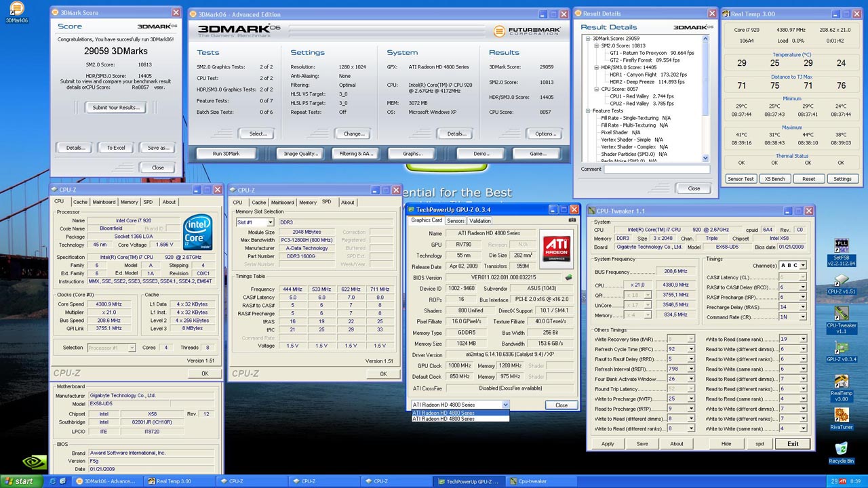
Task: Click the system tray temperature icon
Action: pyautogui.click(x=834, y=481)
